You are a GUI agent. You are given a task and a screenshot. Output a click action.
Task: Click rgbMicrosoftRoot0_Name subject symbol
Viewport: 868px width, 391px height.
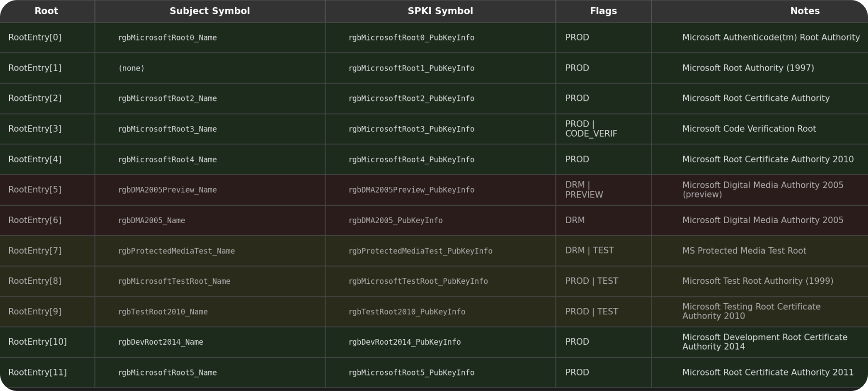point(167,38)
